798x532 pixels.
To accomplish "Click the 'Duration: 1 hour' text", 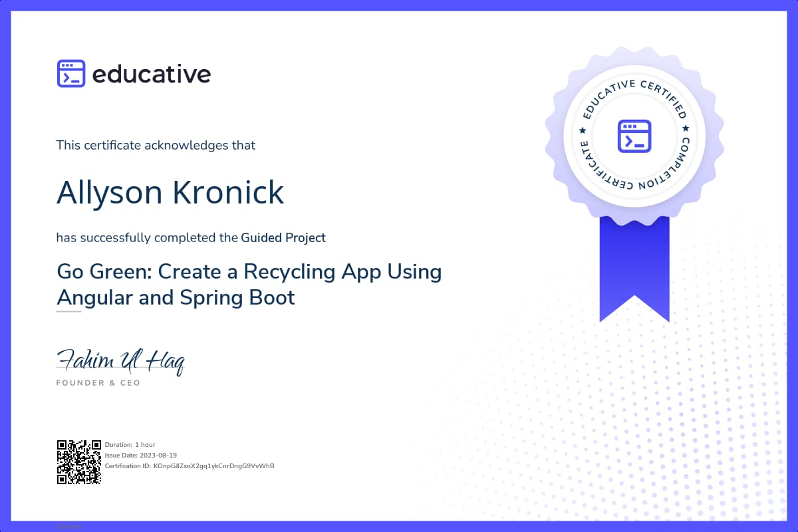I will pos(130,444).
